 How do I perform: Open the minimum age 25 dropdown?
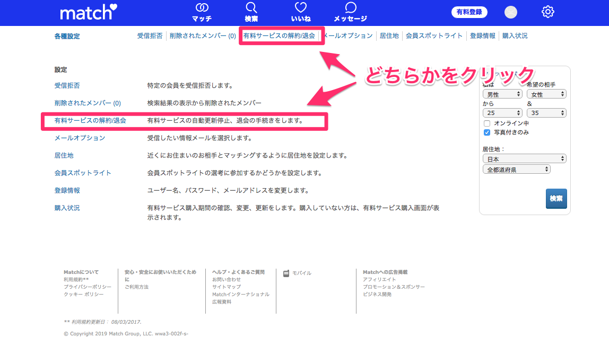click(502, 113)
